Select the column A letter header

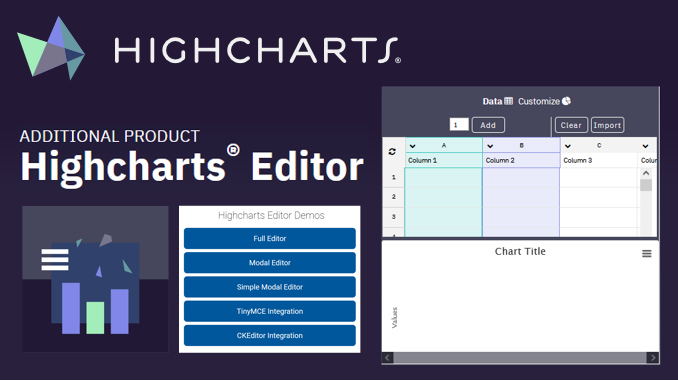(444, 146)
